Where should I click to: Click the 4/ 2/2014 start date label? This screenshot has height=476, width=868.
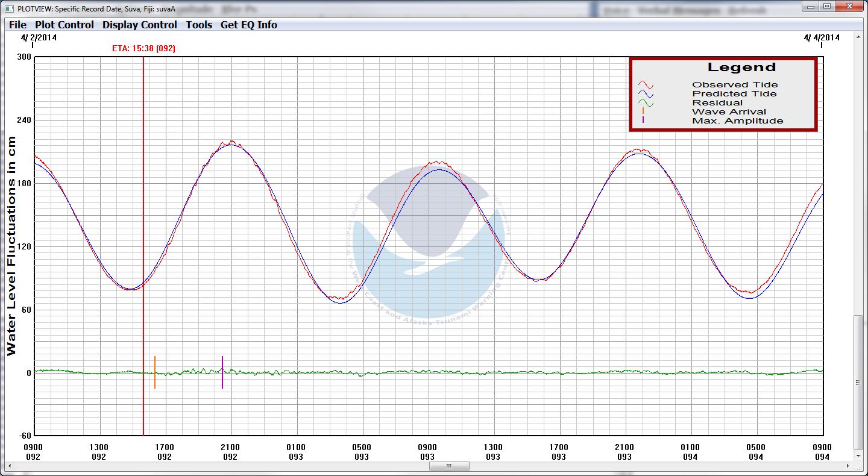click(x=38, y=37)
